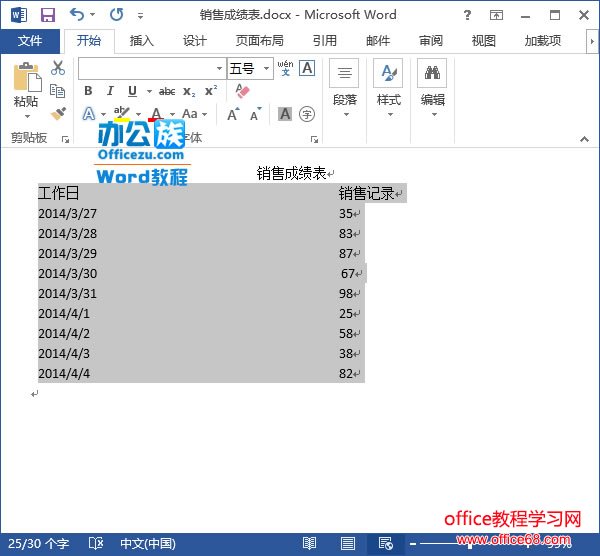Clear all formatting eraser icon
The width and height of the screenshot is (600, 556).
242,91
